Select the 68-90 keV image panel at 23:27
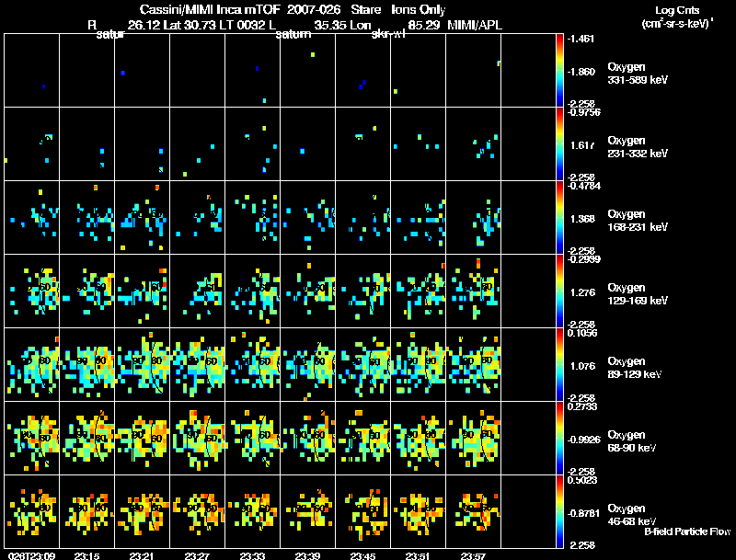This screenshot has height=560, width=736. click(x=198, y=439)
